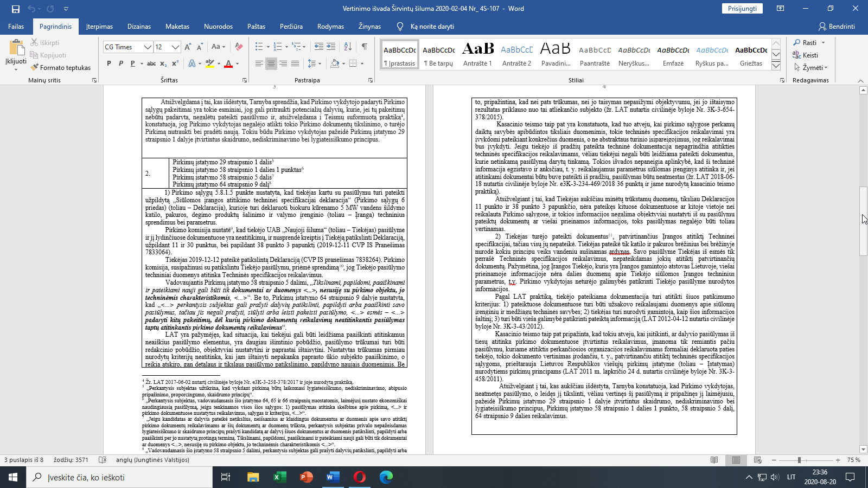This screenshot has width=868, height=488.
Task: Toggle bold formatting (P button)
Action: [109, 64]
